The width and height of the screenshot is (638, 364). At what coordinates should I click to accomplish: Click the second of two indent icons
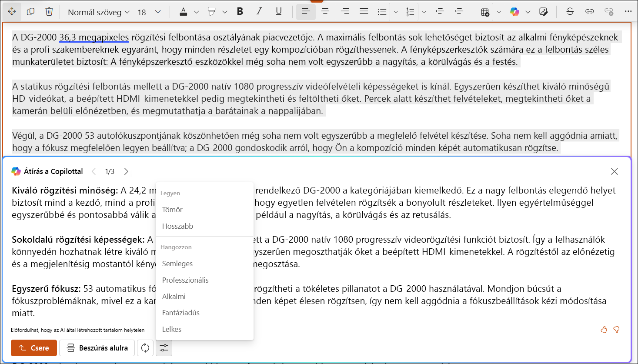(459, 12)
